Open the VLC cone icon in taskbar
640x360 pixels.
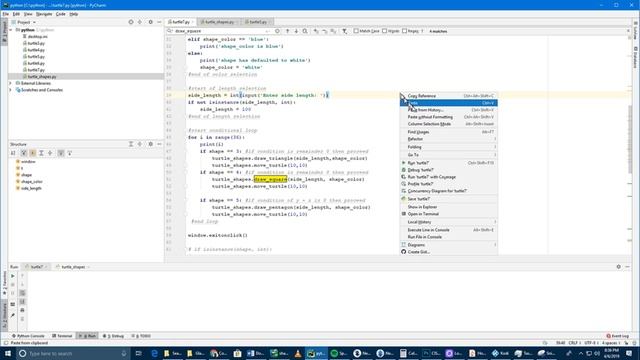click(298, 353)
